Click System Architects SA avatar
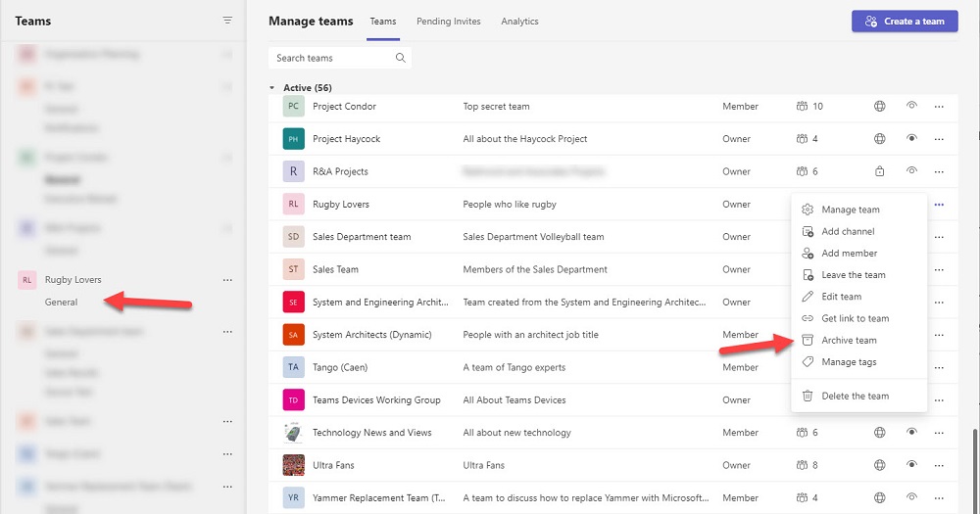 [294, 335]
